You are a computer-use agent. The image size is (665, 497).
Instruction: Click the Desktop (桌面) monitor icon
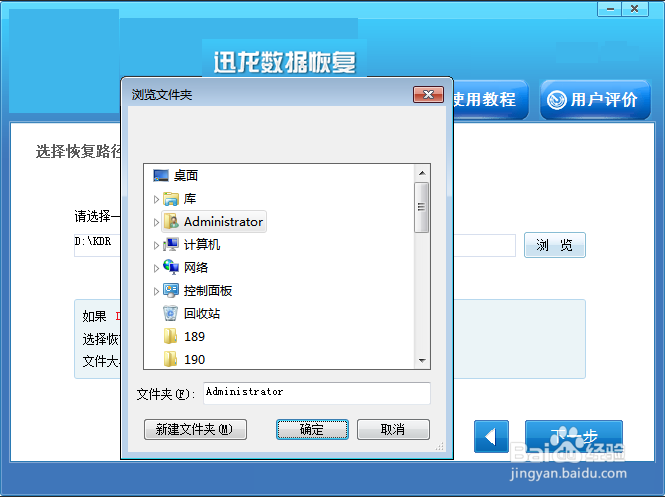click(161, 176)
